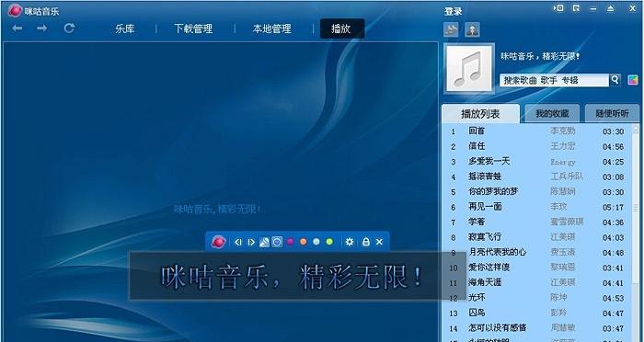Lock the desktop lyrics bar
Screen dimensions: 644x342
coord(365,242)
